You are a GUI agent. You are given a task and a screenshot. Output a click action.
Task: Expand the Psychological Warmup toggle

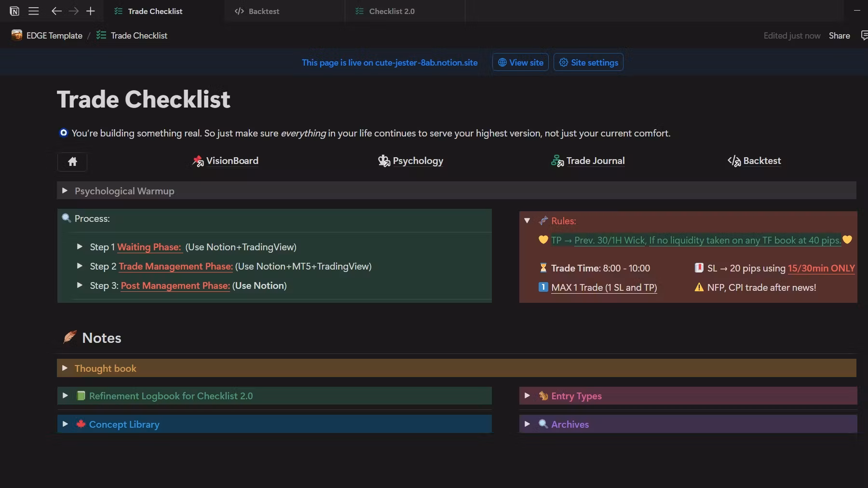tap(65, 191)
